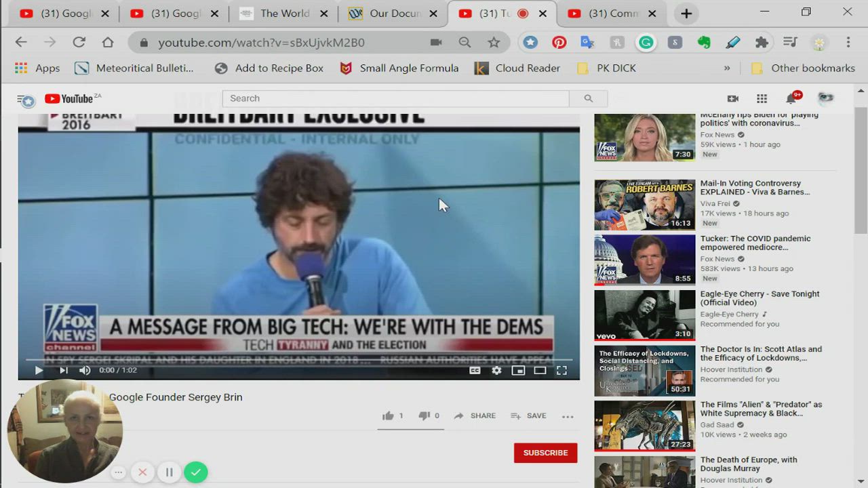Toggle closed captions on the video
Viewport: 868px width, 488px height.
tap(475, 370)
